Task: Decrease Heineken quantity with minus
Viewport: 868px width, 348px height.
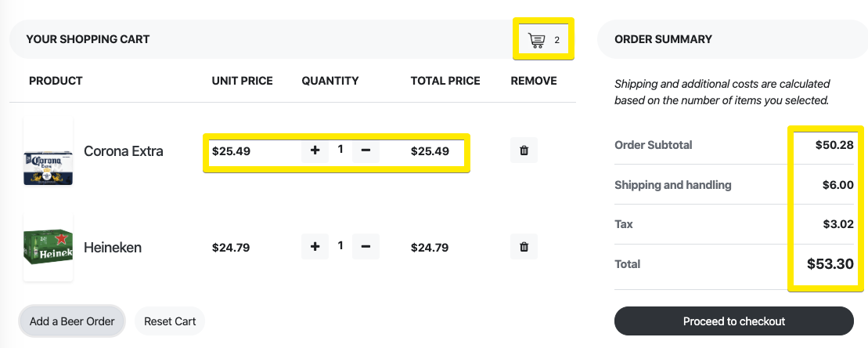Action: 366,247
